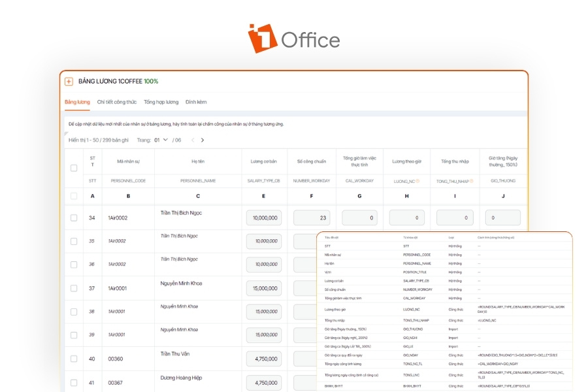
Task: Click the SALARY_TYPE_CB keyword in main table
Action: pyautogui.click(x=264, y=181)
